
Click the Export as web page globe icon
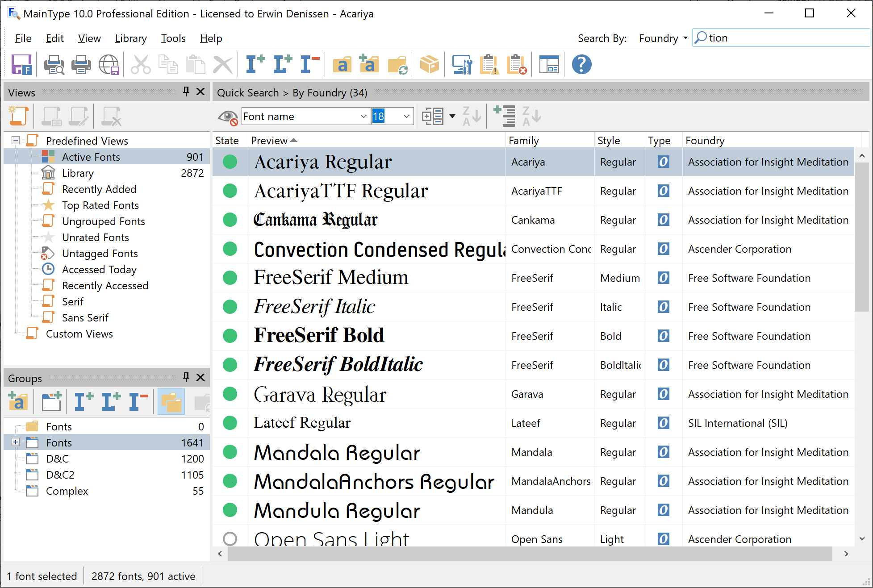tap(109, 65)
